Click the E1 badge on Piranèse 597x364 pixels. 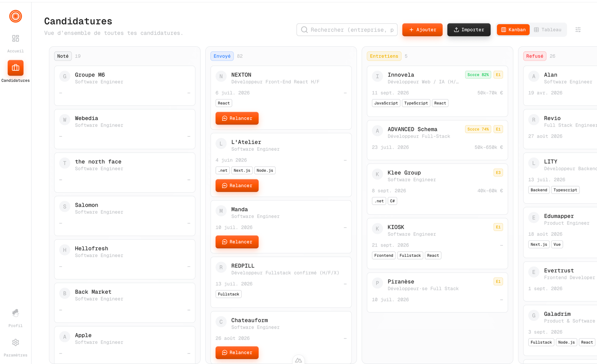498,281
